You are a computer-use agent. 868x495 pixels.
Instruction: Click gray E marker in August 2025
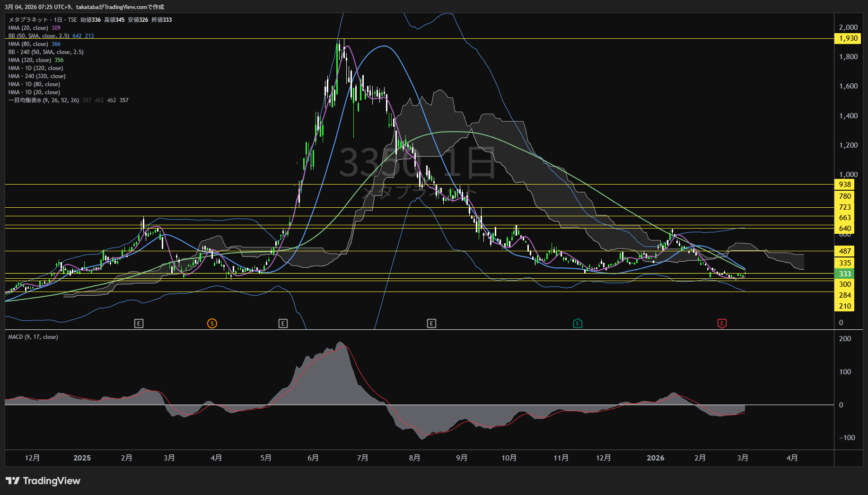[431, 324]
